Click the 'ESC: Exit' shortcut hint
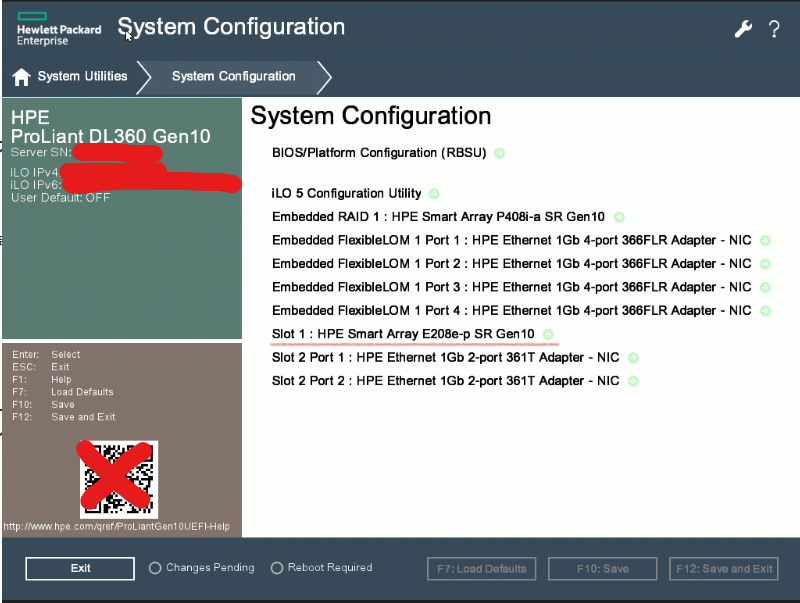800x603 pixels. click(40, 367)
